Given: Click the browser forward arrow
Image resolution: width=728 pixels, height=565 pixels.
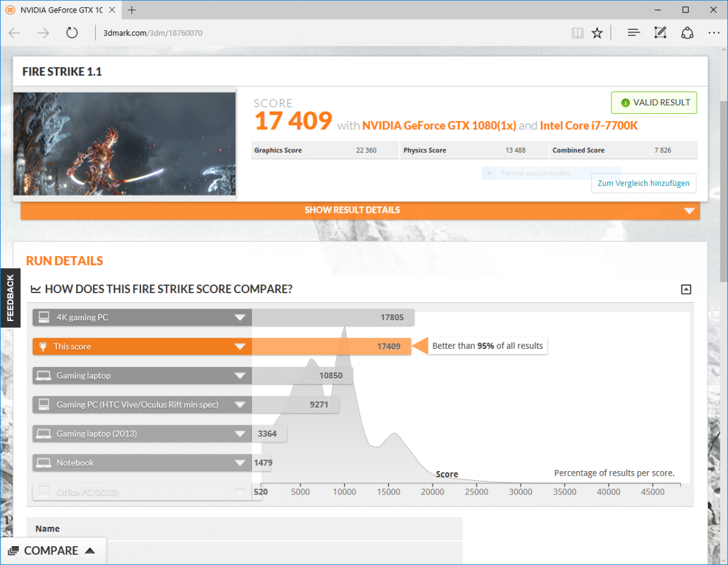Looking at the screenshot, I should point(43,33).
